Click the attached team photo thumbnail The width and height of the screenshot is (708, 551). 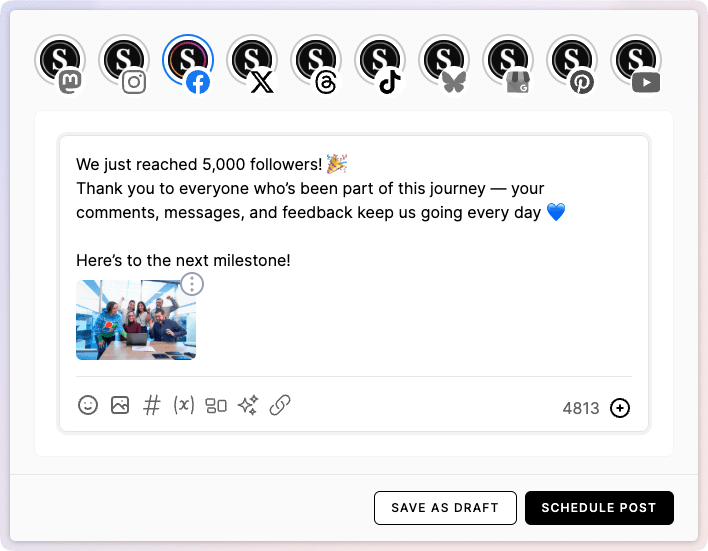tap(136, 320)
